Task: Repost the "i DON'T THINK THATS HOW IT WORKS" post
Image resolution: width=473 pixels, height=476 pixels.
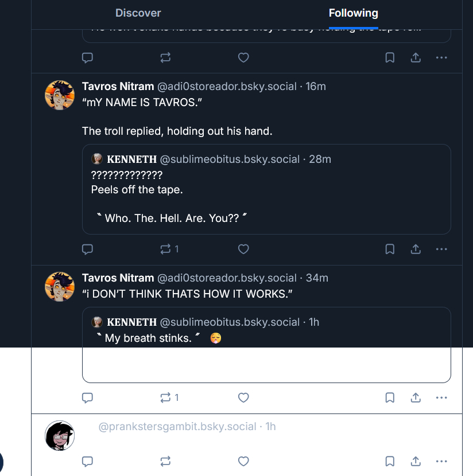Action: click(x=166, y=397)
